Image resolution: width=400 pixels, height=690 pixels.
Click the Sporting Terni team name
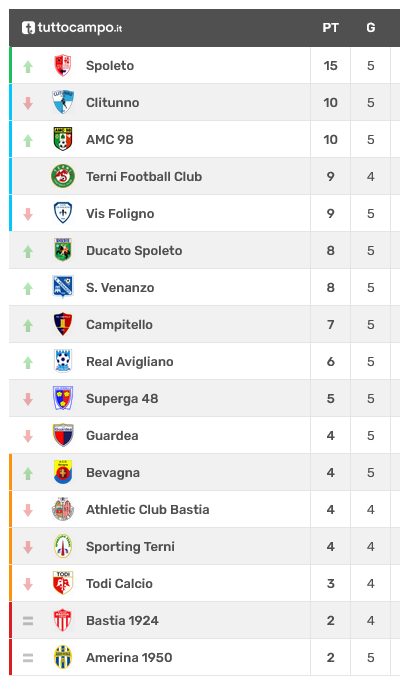click(x=130, y=547)
